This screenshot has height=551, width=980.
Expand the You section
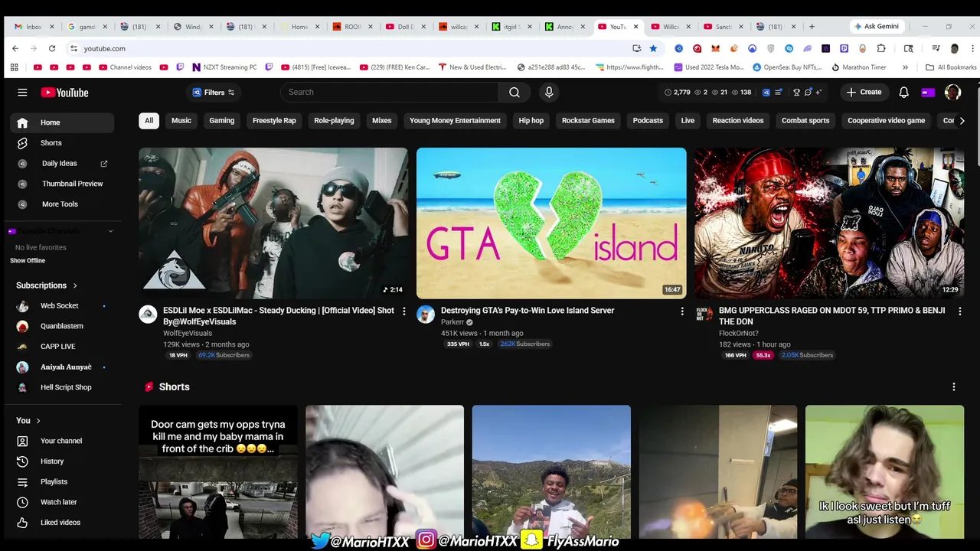29,421
